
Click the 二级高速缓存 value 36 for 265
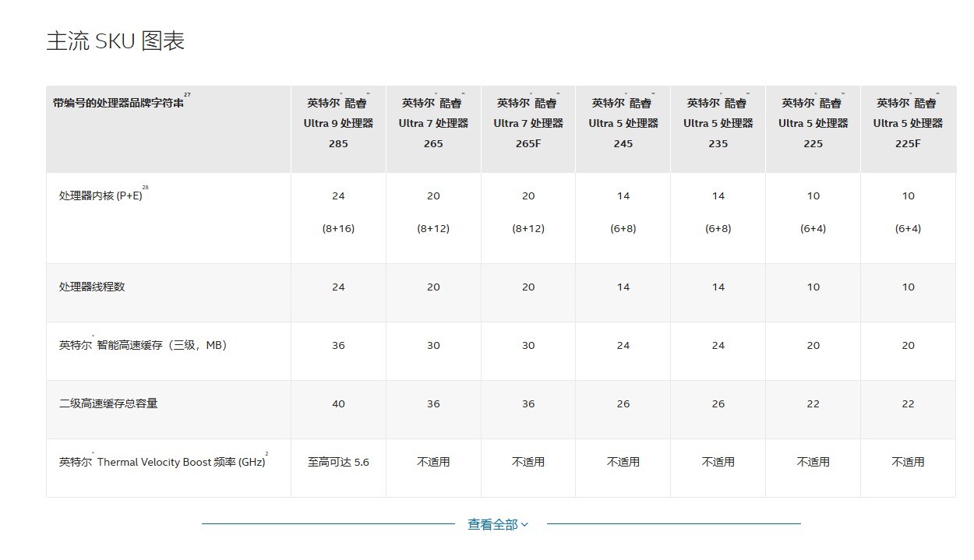click(x=433, y=403)
